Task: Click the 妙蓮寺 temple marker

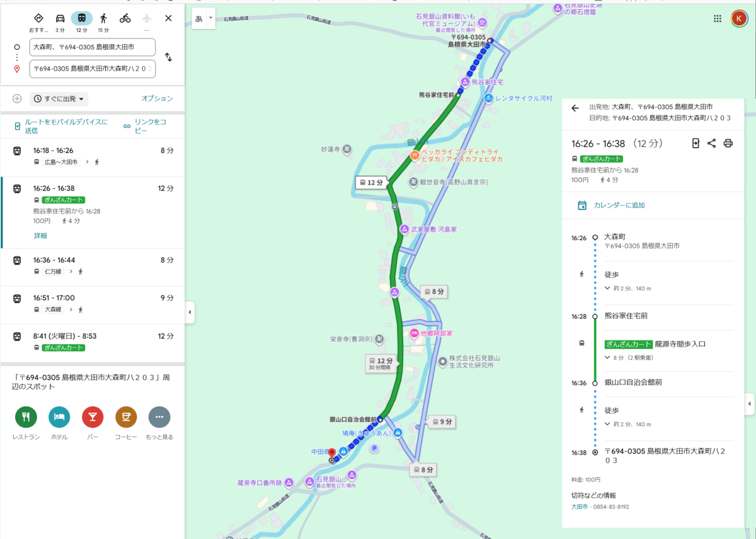Action: 346,149
